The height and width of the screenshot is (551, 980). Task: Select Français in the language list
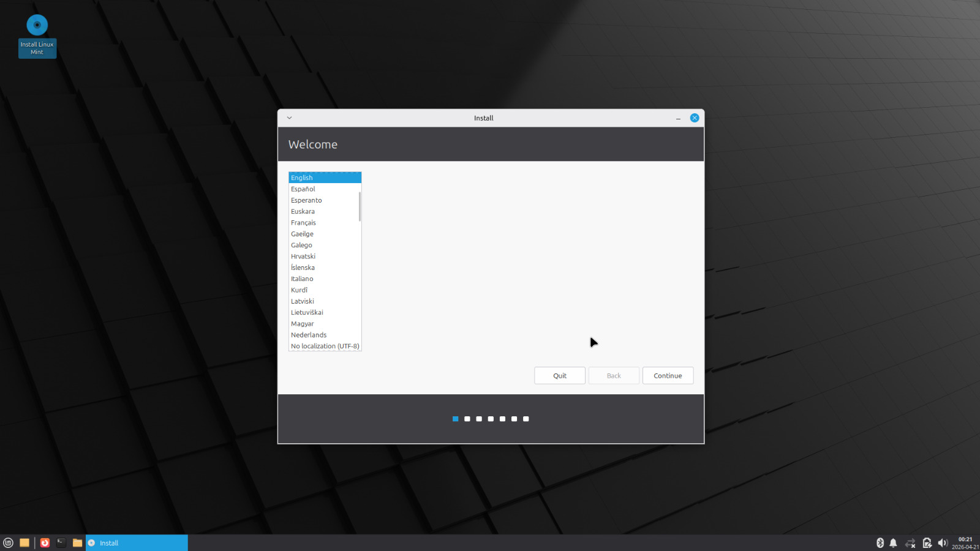(x=304, y=223)
